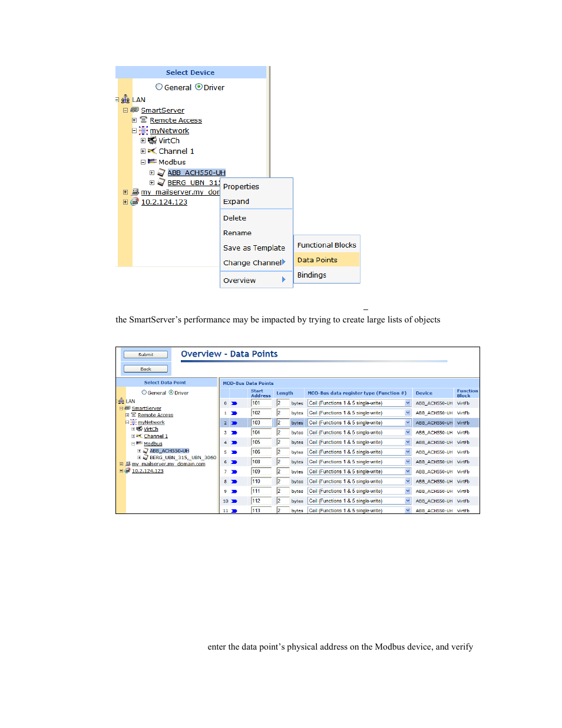This screenshot has height=728, width=562.
Task: Click the Back button
Action: 146,369
